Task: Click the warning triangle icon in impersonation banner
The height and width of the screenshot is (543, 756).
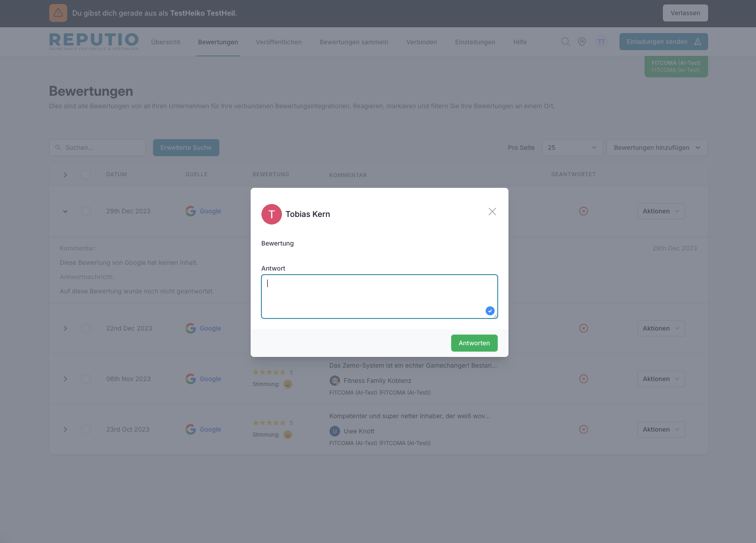Action: pos(58,13)
